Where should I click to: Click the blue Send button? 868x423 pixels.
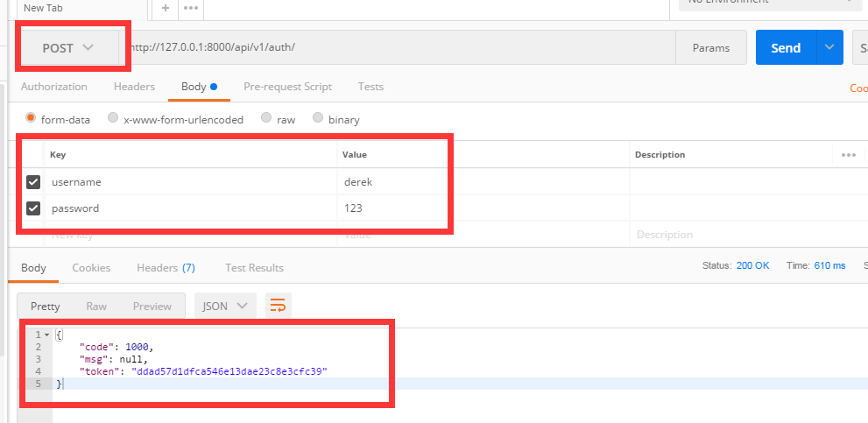786,48
